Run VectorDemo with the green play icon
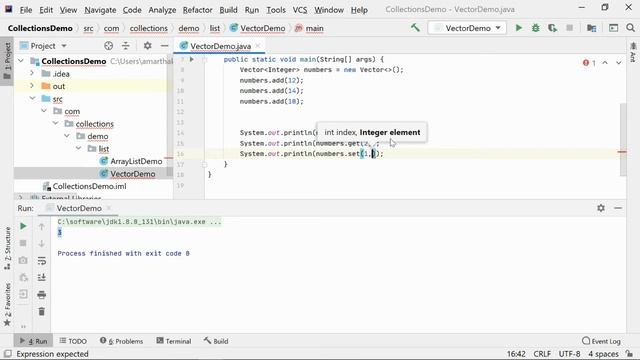The width and height of the screenshot is (640, 360). (x=518, y=28)
